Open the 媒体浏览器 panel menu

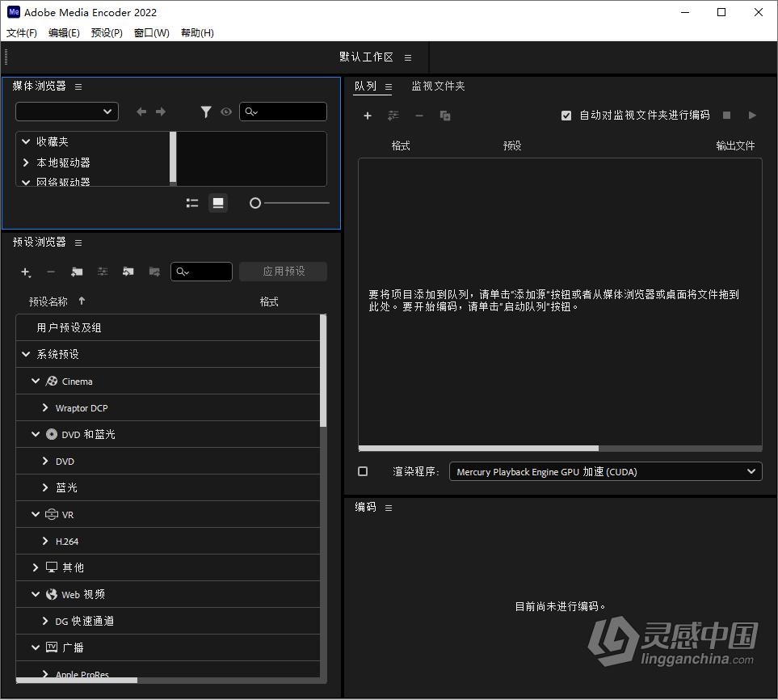tap(78, 86)
